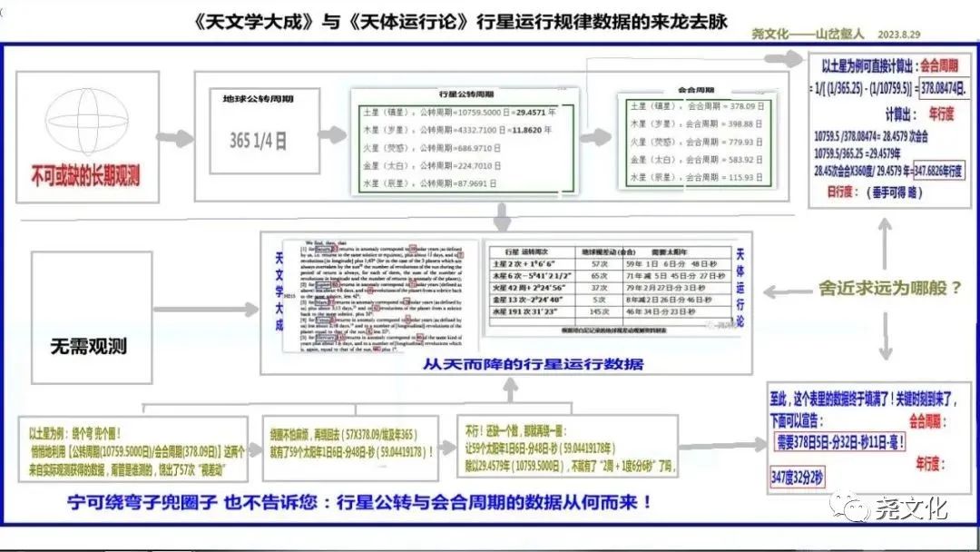Screen dimensions: 980x552
Task: Click the title 《天文学大成》与《天体运行论》行星运行规律数据的来龙去脉
Action: [x=461, y=22]
